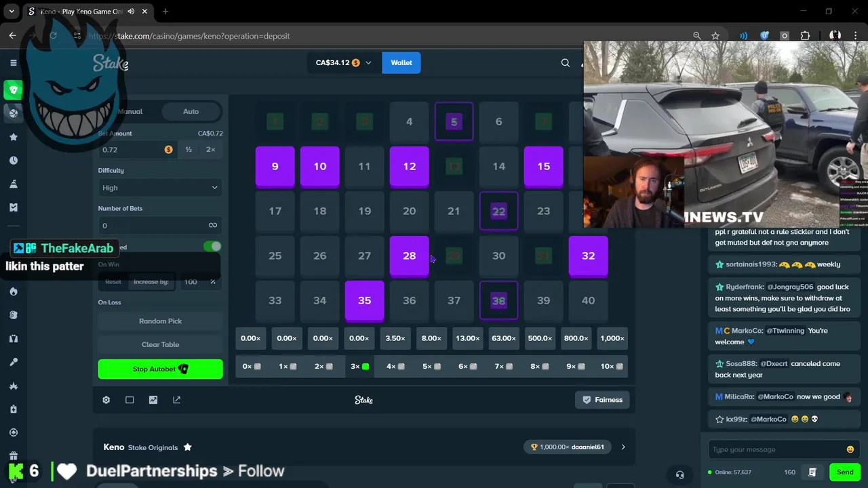868x488 pixels.
Task: Toggle theatre mode rectangle icon
Action: coord(130,400)
